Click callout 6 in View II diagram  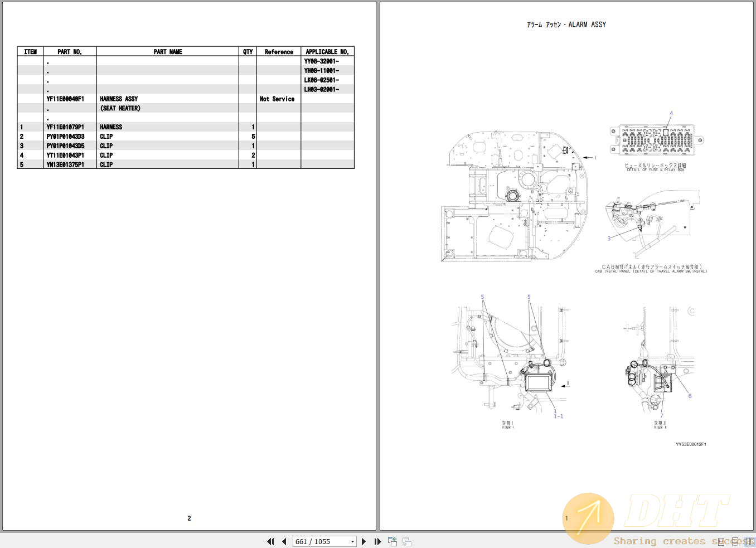(x=690, y=396)
